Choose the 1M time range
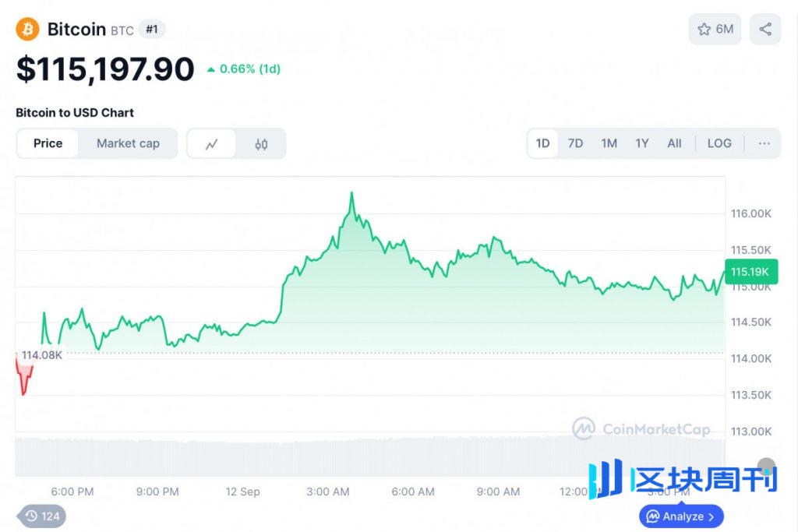798x532 pixels. click(x=609, y=143)
